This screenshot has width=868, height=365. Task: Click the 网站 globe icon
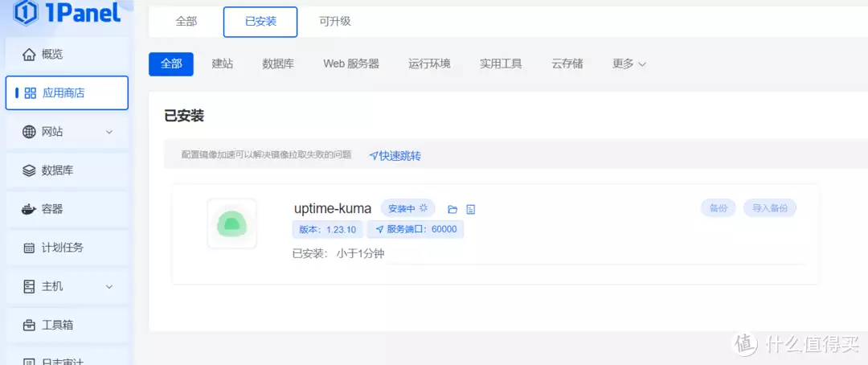click(x=29, y=132)
